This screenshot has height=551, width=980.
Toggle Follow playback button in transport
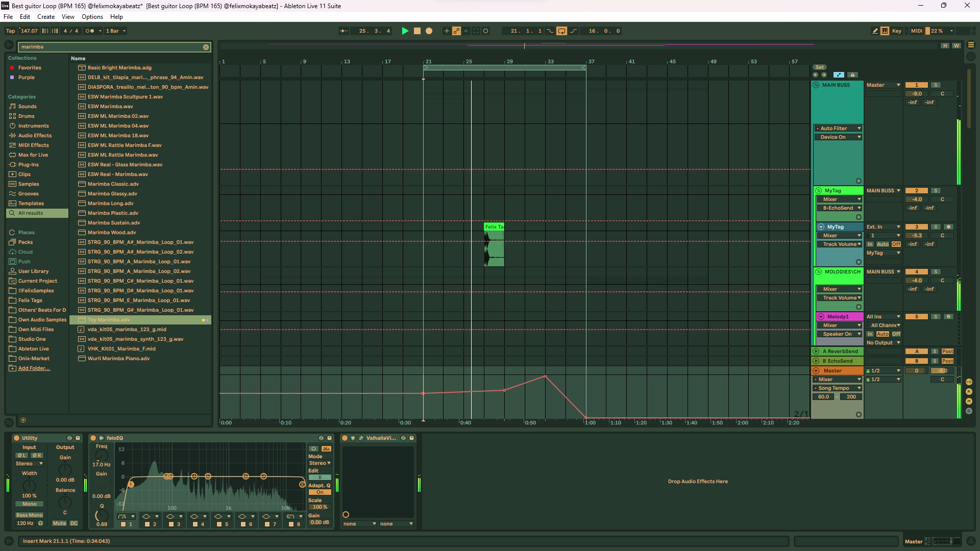pyautogui.click(x=344, y=31)
